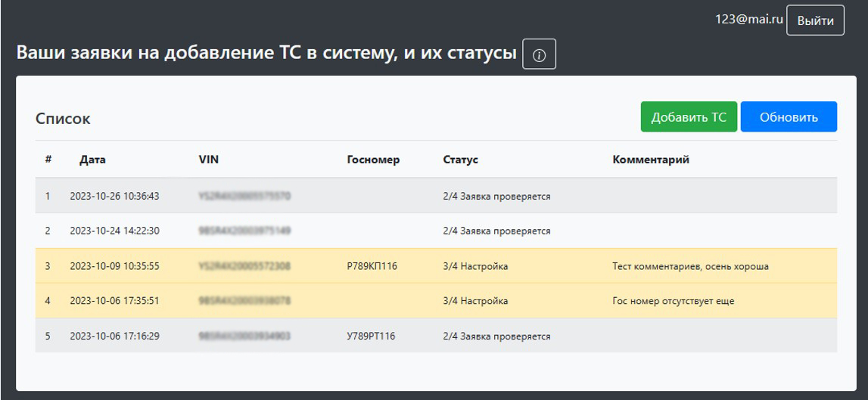Refresh the list with Обновить button
Screen dimensions: 868x400
tap(789, 117)
